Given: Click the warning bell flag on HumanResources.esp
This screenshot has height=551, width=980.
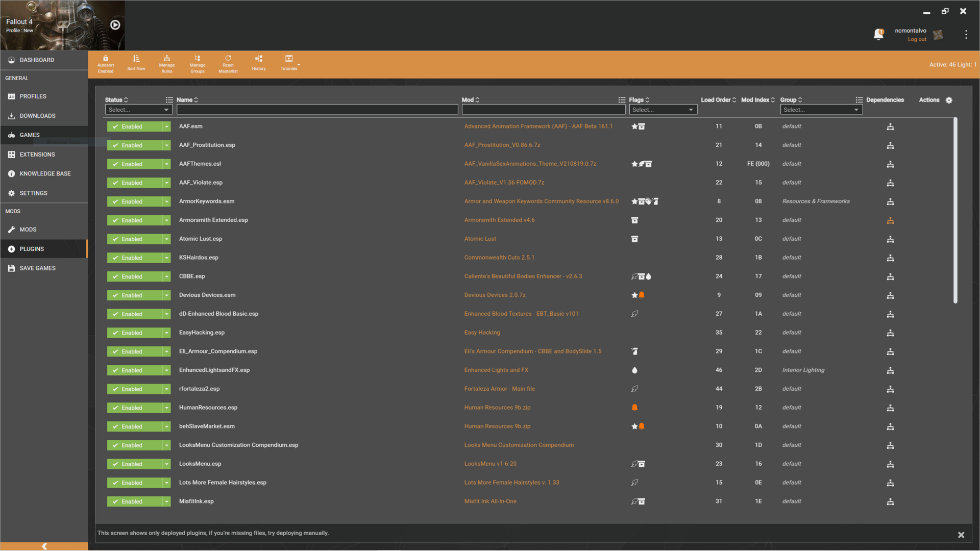Looking at the screenshot, I should 634,408.
